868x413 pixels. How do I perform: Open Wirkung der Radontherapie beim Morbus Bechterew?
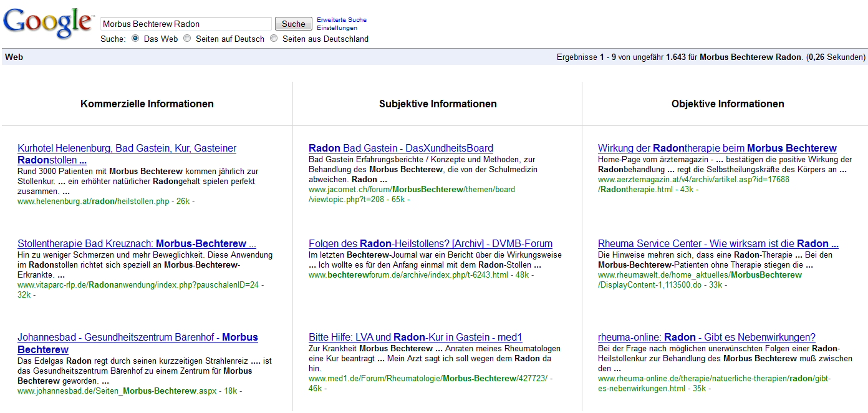(717, 148)
